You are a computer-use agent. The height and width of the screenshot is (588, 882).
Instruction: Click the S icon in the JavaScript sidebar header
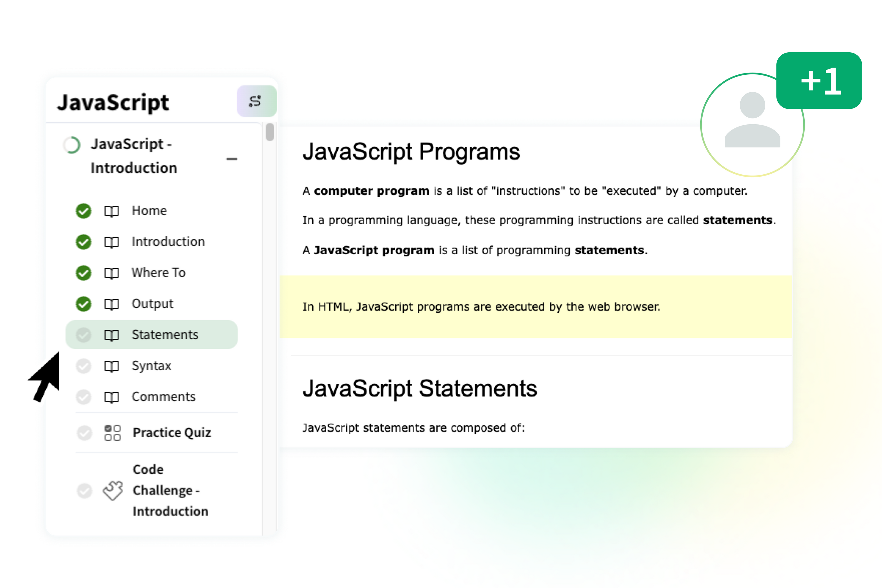[x=256, y=101]
